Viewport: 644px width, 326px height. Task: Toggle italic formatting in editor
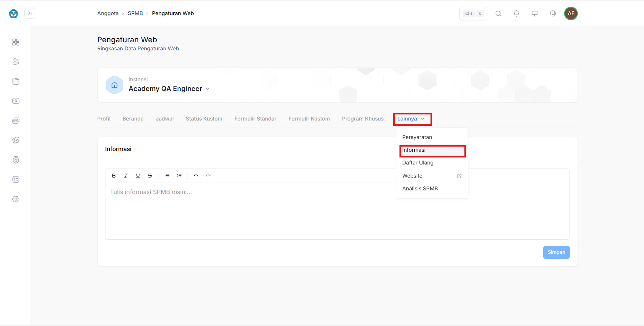[x=126, y=176]
